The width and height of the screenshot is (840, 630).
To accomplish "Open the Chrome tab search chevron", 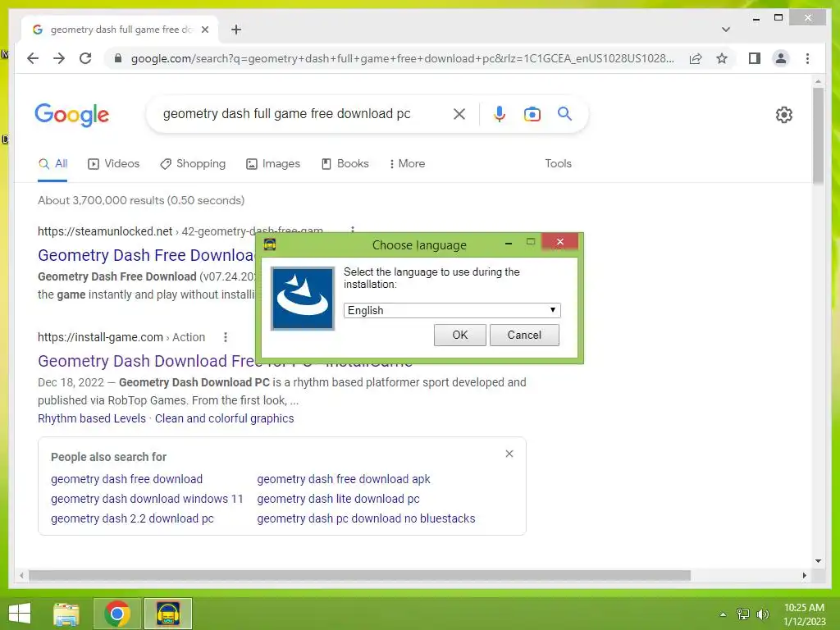I will [x=726, y=30].
